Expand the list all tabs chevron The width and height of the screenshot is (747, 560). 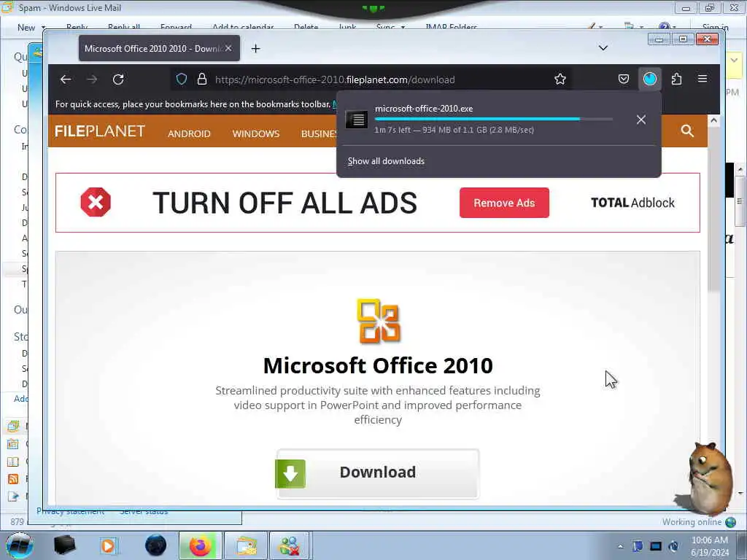[603, 48]
